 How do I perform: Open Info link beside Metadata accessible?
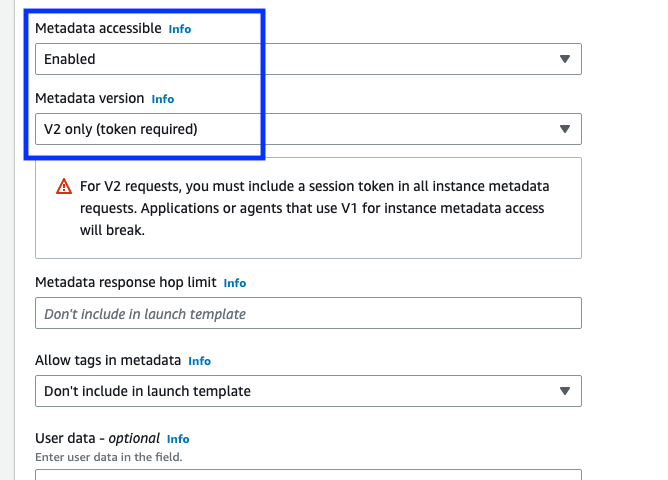coord(180,29)
